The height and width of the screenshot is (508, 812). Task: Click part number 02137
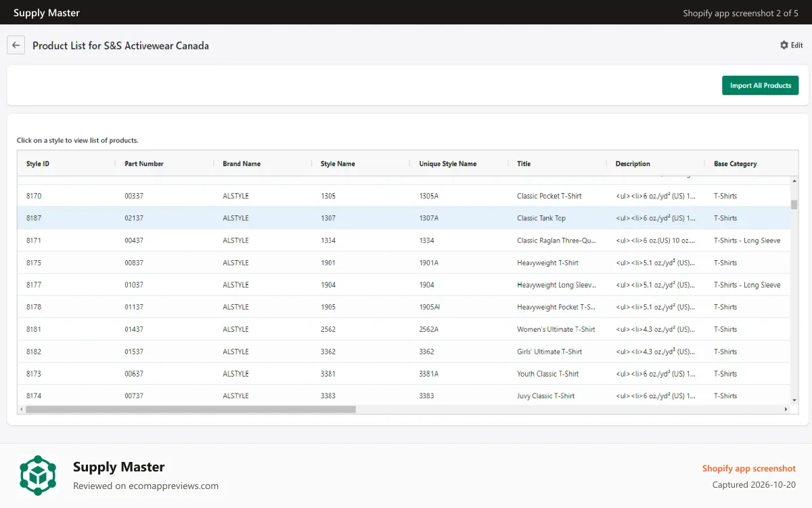coord(134,218)
